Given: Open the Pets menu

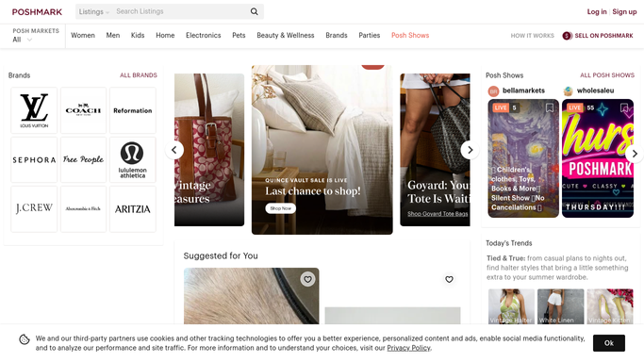Looking at the screenshot, I should click(239, 35).
